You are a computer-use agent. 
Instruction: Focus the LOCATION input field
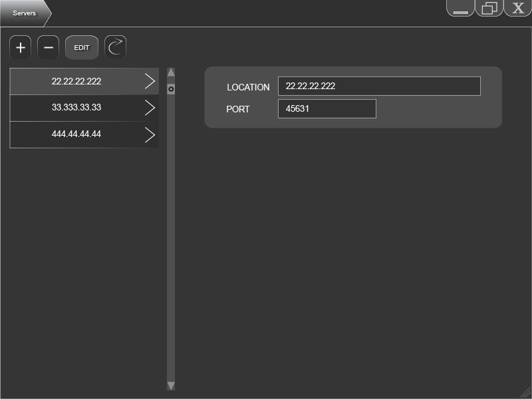tap(378, 86)
